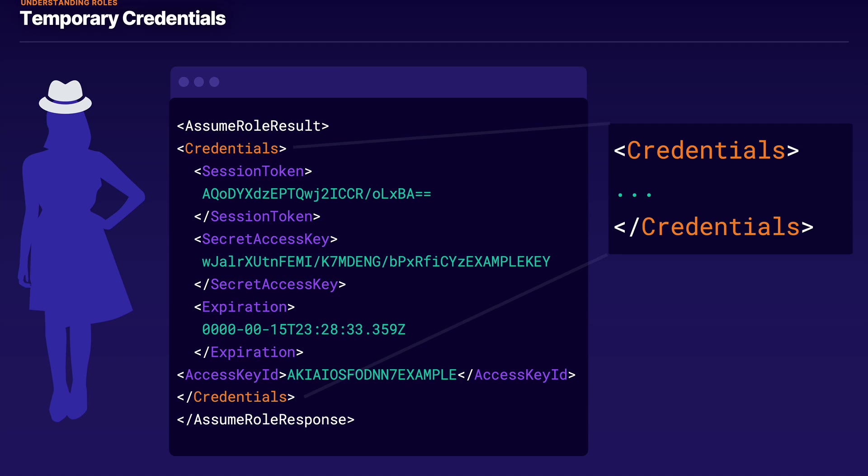Click the opening <Expiration> tag
The width and height of the screenshot is (868, 476).
tap(244, 307)
